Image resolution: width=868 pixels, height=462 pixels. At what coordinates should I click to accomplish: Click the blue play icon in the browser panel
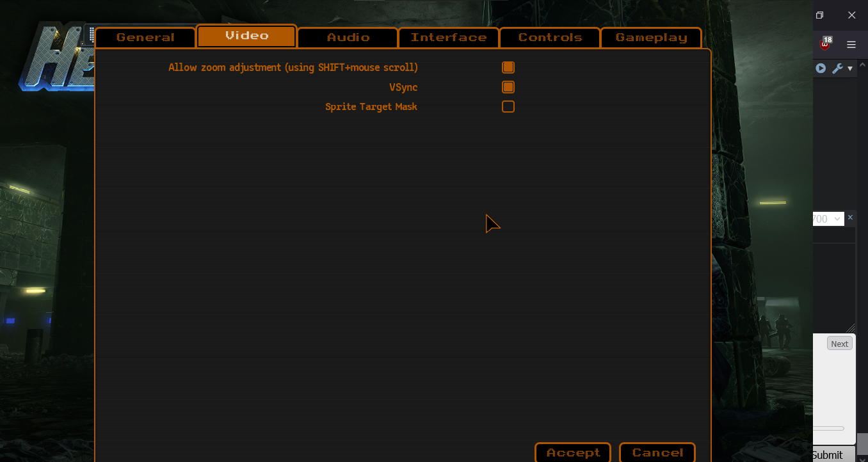point(821,68)
